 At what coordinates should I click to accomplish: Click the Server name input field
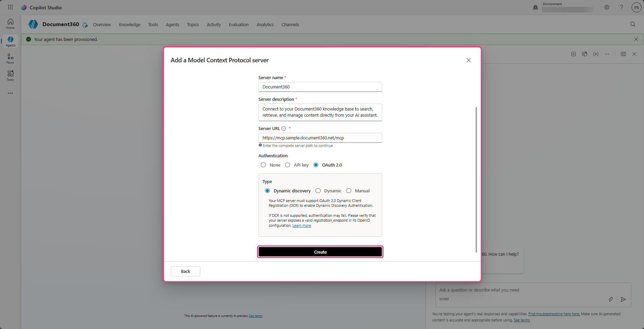320,87
